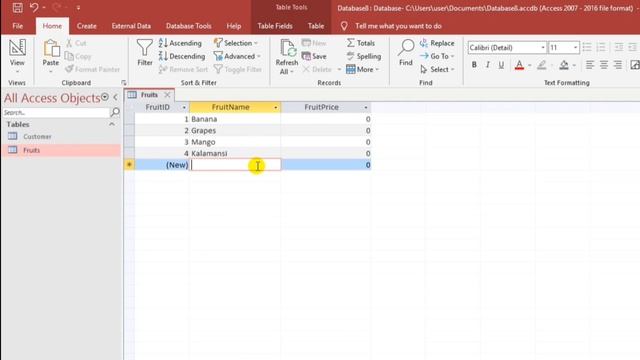640x360 pixels.
Task: Click Save record in Records group
Action: (x=314, y=56)
